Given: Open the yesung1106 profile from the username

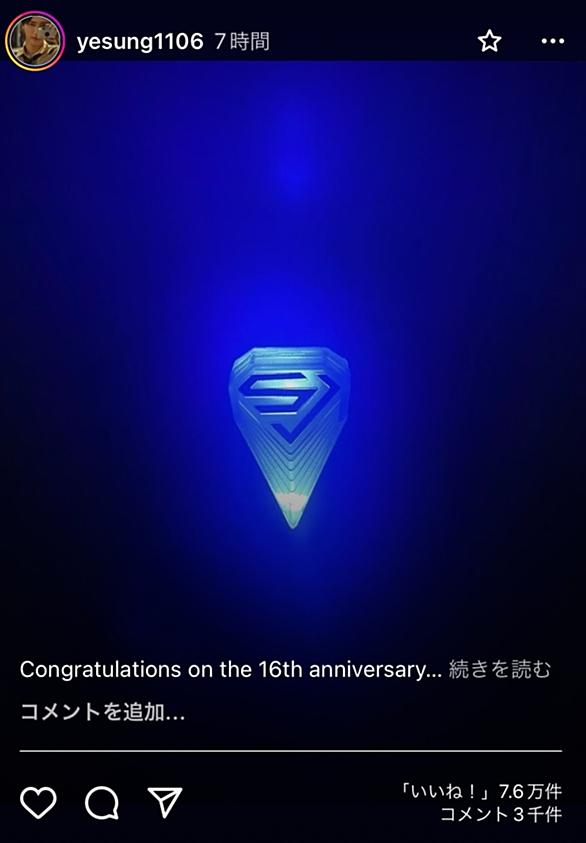Looking at the screenshot, I should click(140, 41).
